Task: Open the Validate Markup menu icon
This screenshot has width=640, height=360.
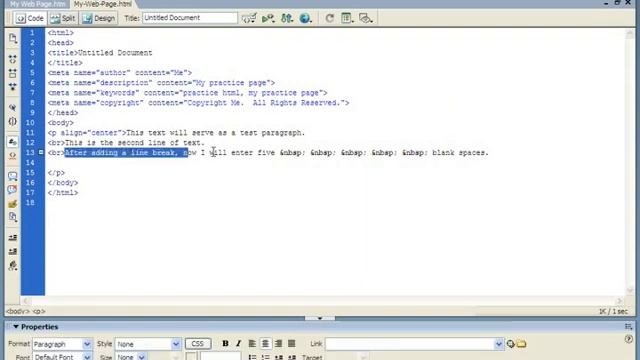Action: 268,18
